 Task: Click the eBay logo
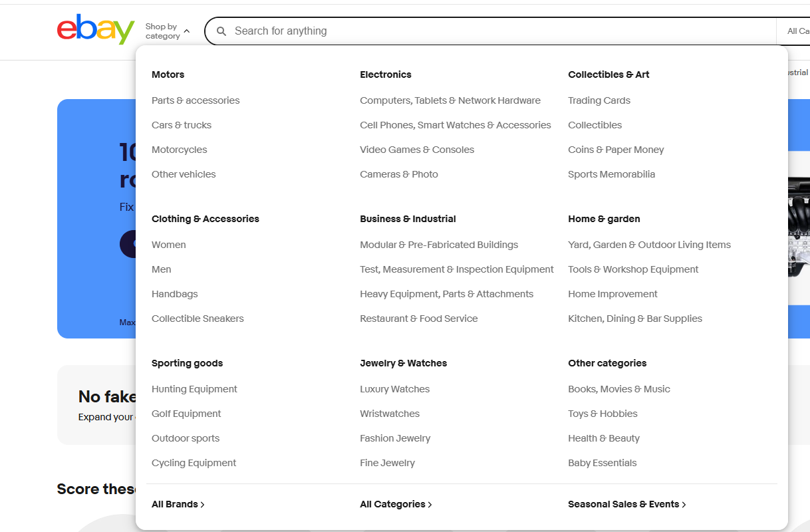click(x=96, y=29)
